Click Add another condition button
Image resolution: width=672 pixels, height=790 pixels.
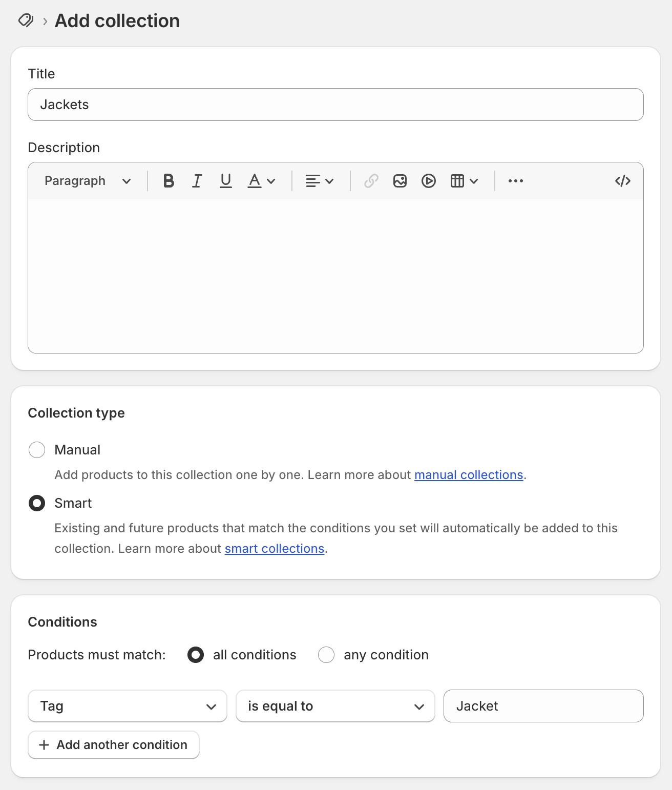click(x=114, y=745)
